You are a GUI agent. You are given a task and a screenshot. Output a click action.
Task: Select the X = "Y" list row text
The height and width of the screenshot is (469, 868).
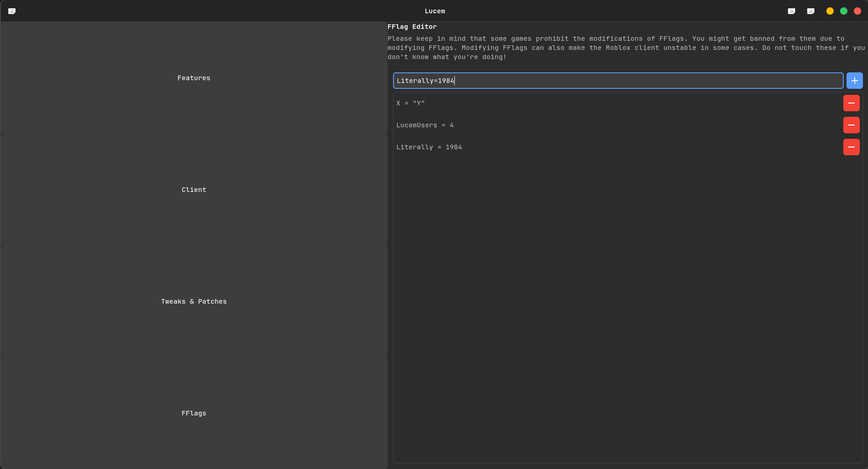[410, 103]
